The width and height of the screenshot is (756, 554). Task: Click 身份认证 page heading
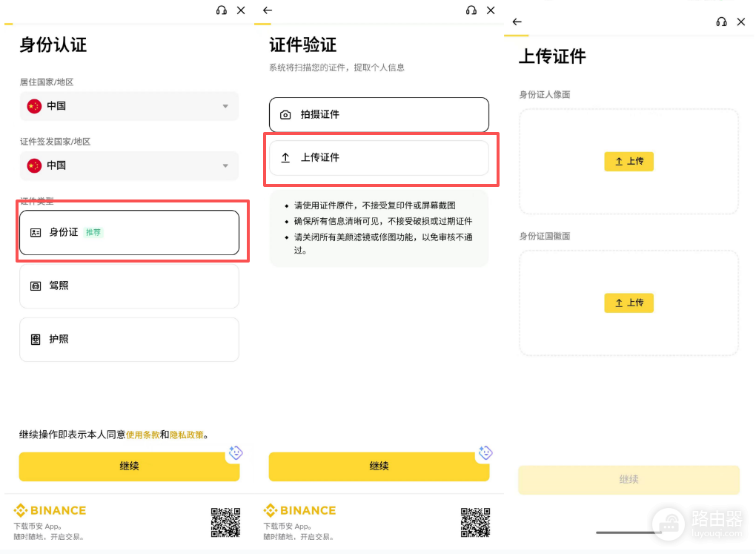pos(53,45)
